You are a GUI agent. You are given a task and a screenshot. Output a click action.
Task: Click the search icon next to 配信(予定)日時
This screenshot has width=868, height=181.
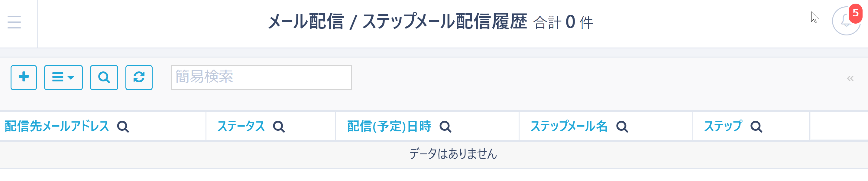(x=446, y=127)
